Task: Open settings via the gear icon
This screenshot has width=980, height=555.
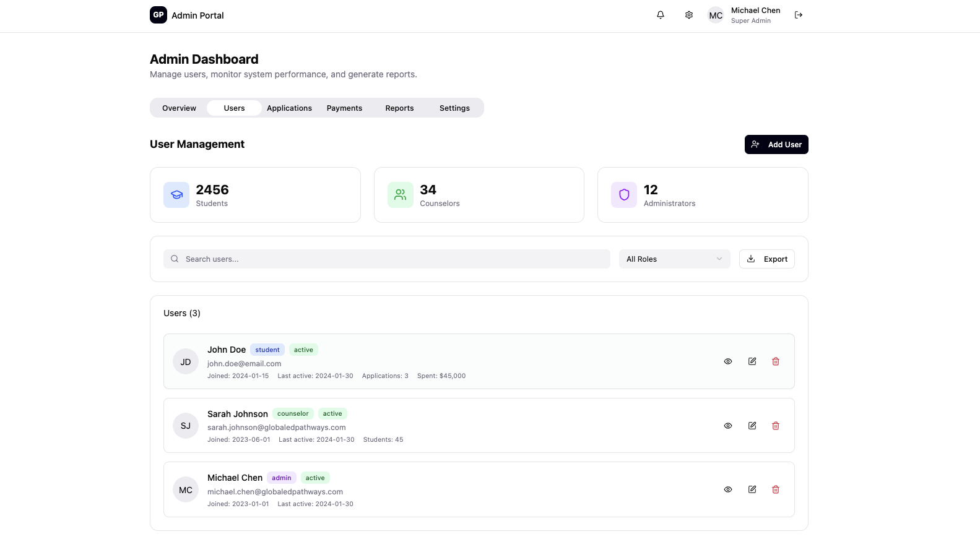Action: tap(689, 15)
